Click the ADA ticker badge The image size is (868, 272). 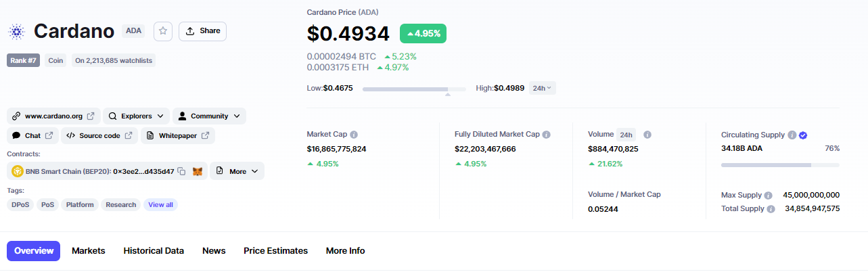pyautogui.click(x=133, y=30)
